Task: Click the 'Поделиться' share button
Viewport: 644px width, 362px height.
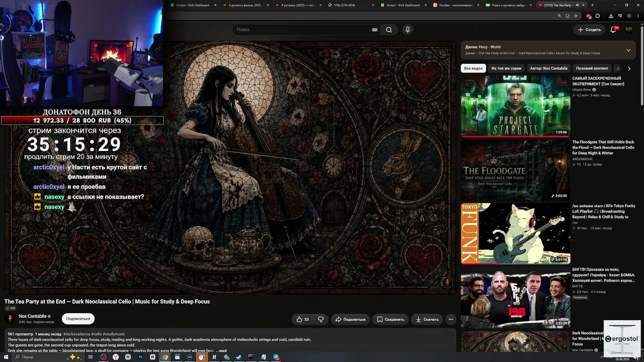Action: (x=350, y=319)
